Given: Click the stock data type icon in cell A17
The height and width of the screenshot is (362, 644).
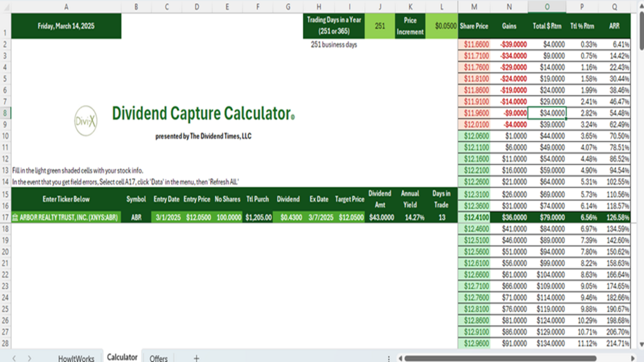Looking at the screenshot, I should coord(15,218).
